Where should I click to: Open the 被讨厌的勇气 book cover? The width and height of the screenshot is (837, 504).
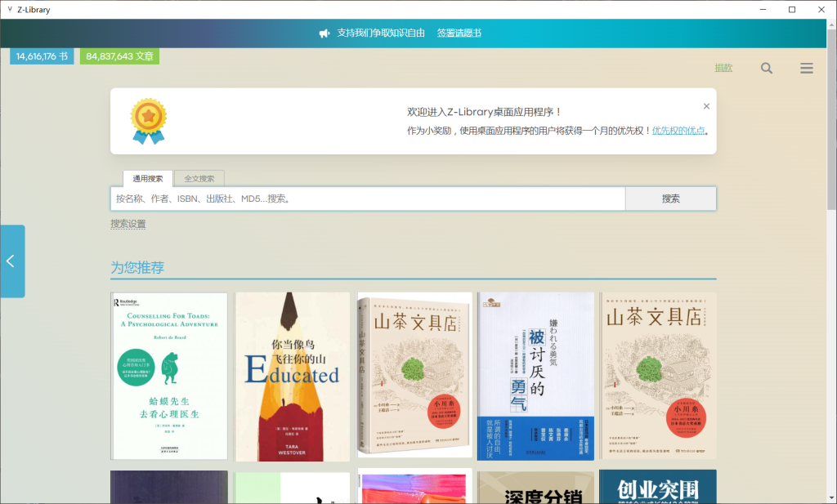[535, 376]
